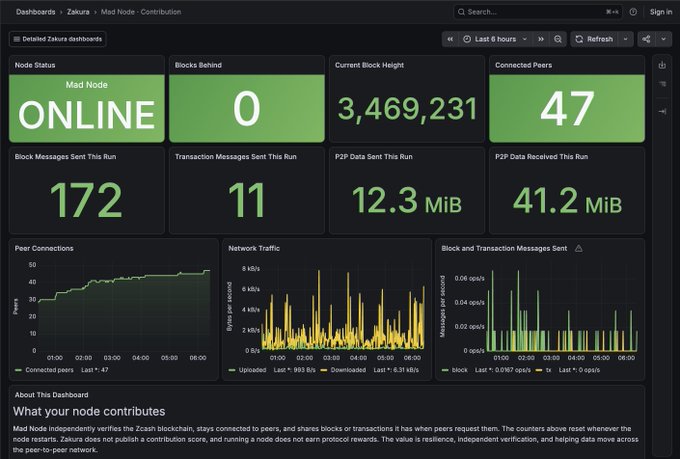This screenshot has height=459, width=680.
Task: Click Block and Transaction Messages Sent title
Action: click(504, 248)
